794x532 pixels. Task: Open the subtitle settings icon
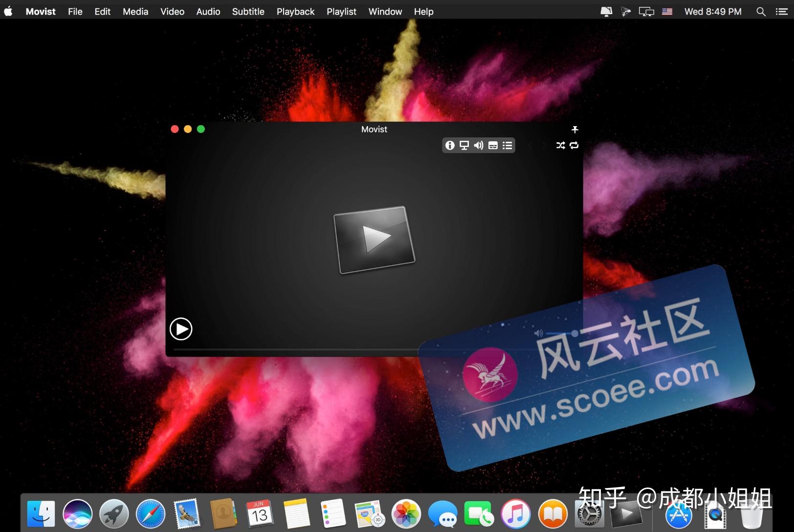click(493, 145)
